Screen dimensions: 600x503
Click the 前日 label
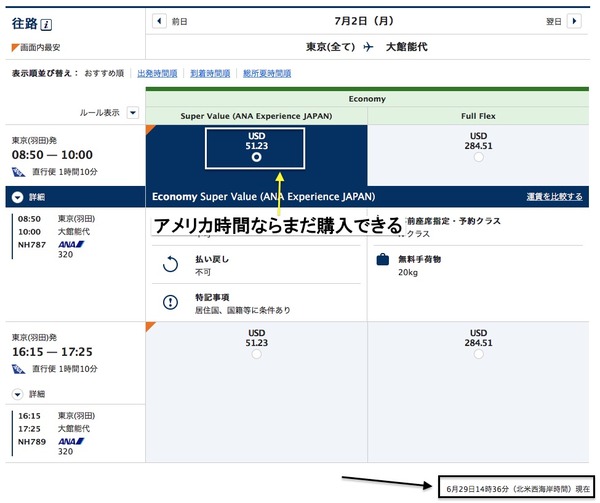[x=179, y=21]
